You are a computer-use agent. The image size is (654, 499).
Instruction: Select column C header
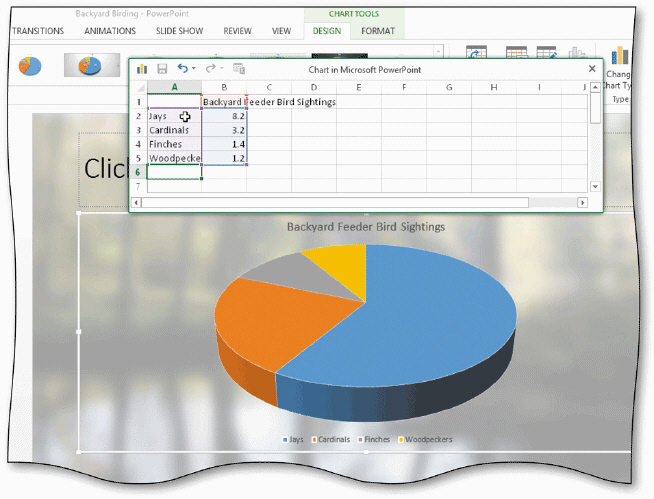point(269,87)
